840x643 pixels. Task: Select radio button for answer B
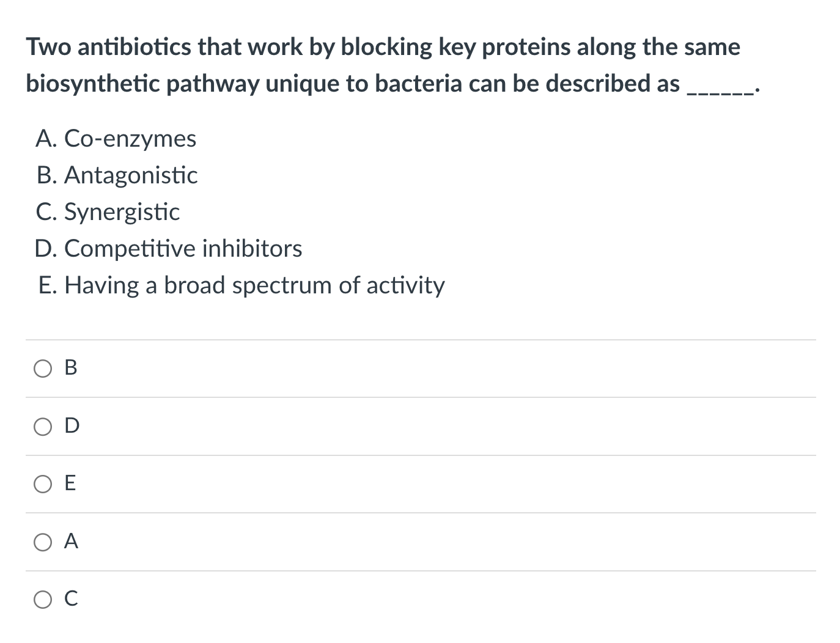43,368
